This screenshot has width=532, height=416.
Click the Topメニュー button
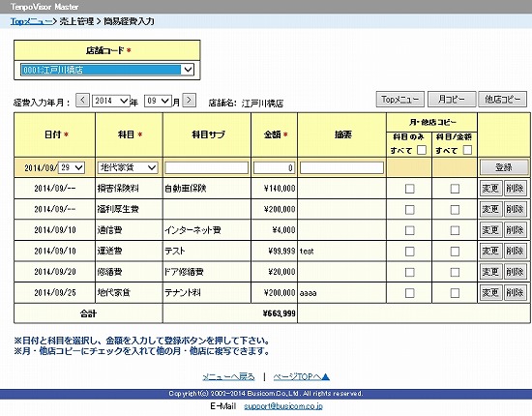point(400,100)
